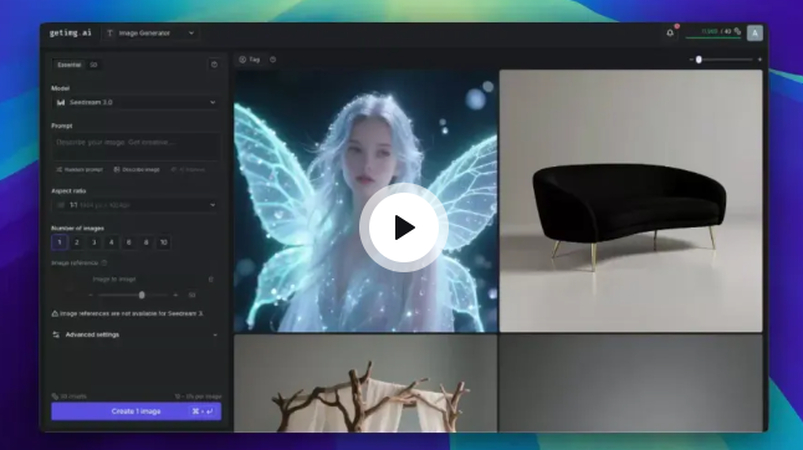Adjust the gallery thumbnail size slider
Viewport: 803px width, 450px height.
[x=725, y=59]
